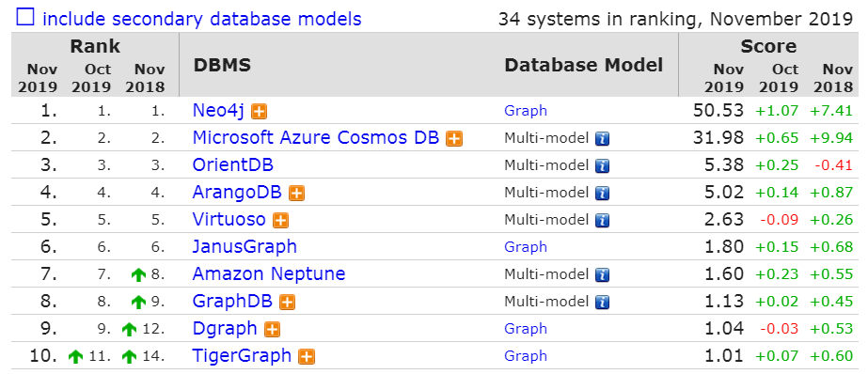Click the orange plus icon next to GraphDB
The height and width of the screenshot is (374, 868).
(287, 303)
